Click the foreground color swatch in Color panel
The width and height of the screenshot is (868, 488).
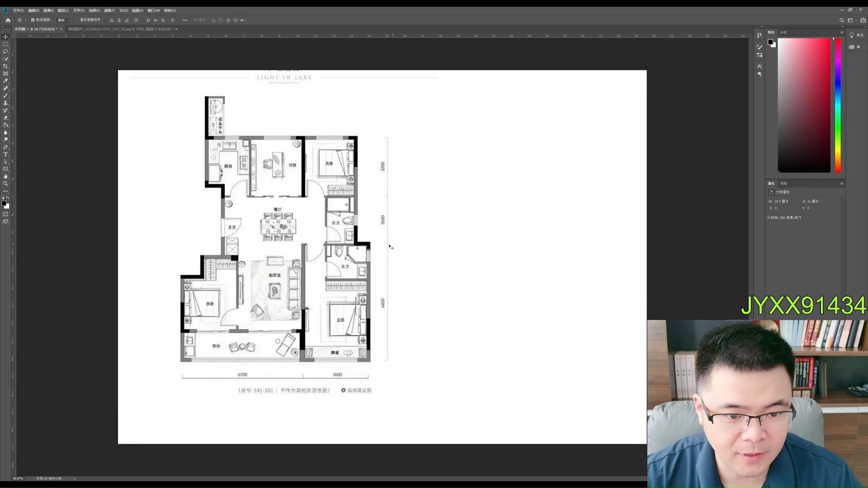click(770, 42)
